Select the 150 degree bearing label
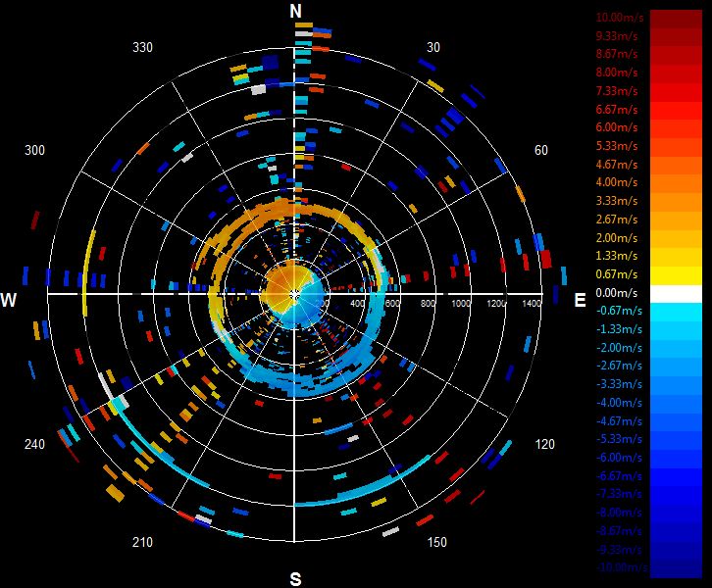The width and height of the screenshot is (712, 588). click(x=436, y=542)
